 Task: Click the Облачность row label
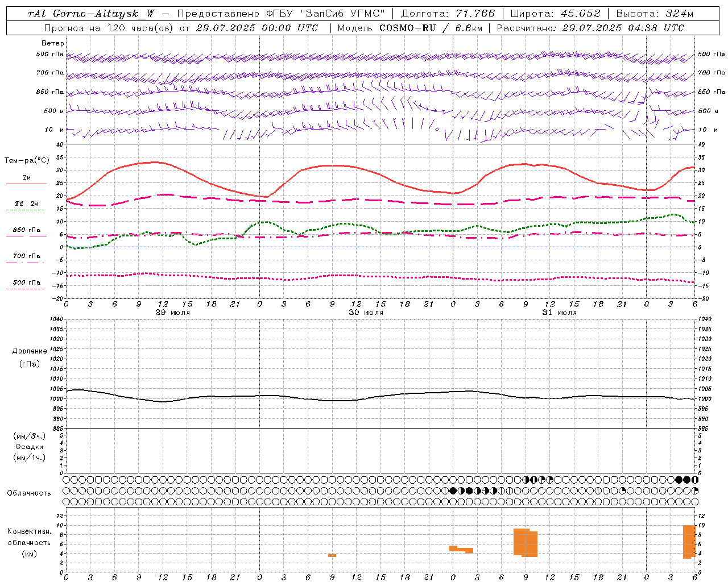point(28,493)
